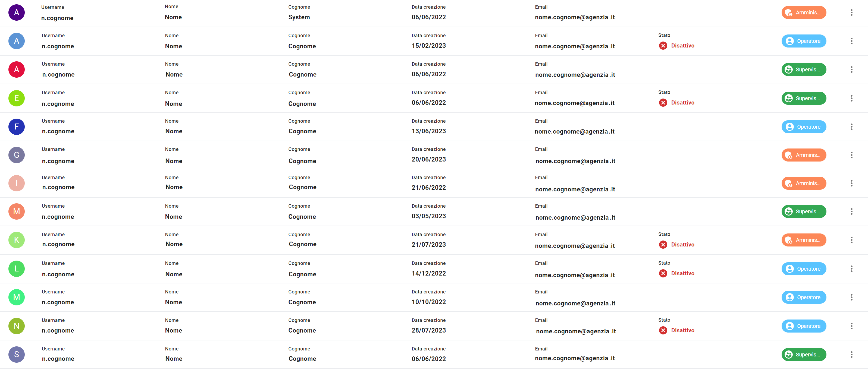Select the dark blue F avatar

(17, 127)
